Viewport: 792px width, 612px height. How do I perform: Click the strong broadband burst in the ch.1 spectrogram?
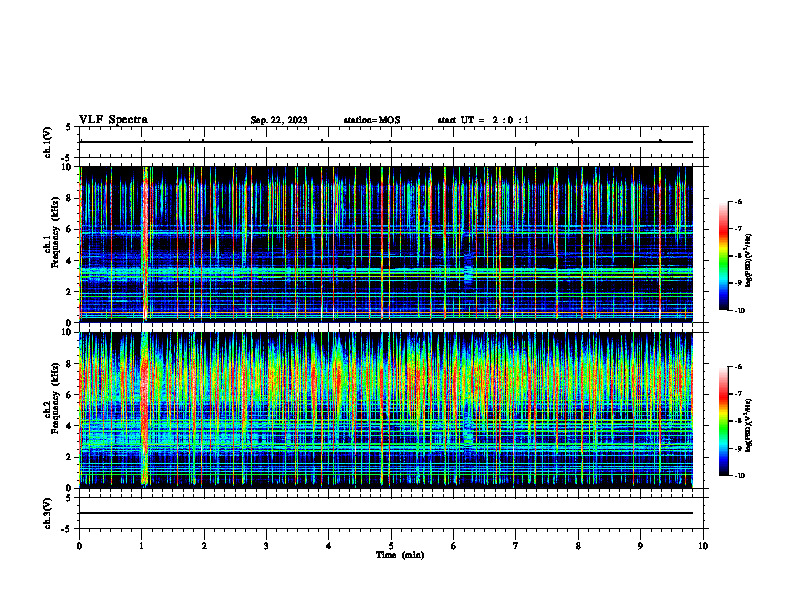[x=146, y=244]
